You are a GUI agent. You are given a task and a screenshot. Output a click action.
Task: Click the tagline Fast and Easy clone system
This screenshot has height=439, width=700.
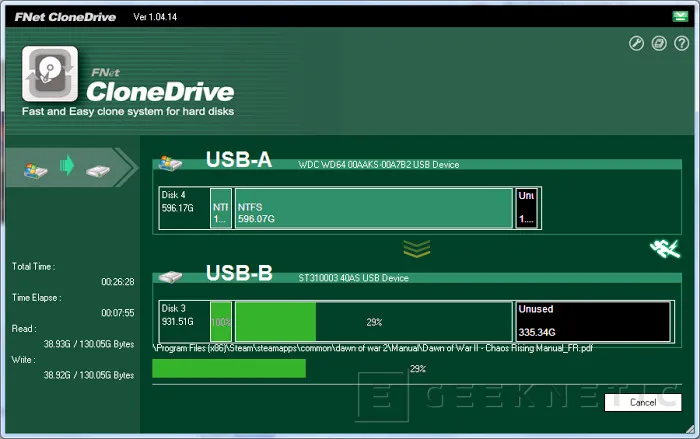(128, 111)
